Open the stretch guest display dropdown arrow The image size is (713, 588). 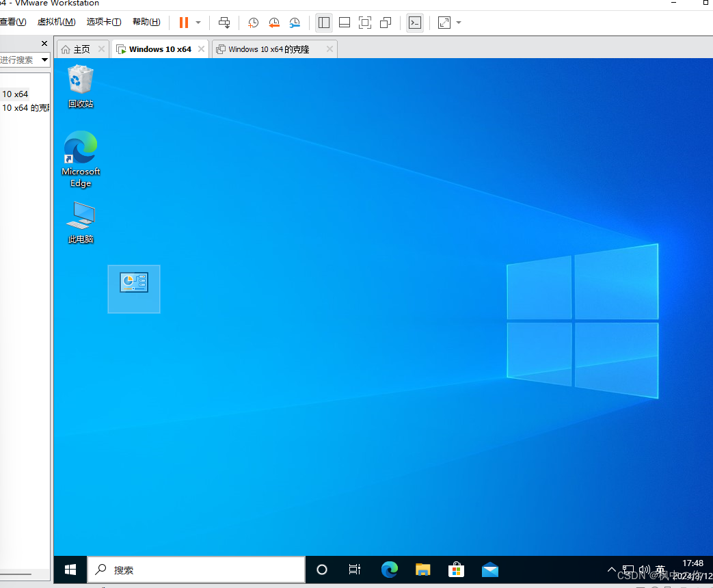point(458,22)
